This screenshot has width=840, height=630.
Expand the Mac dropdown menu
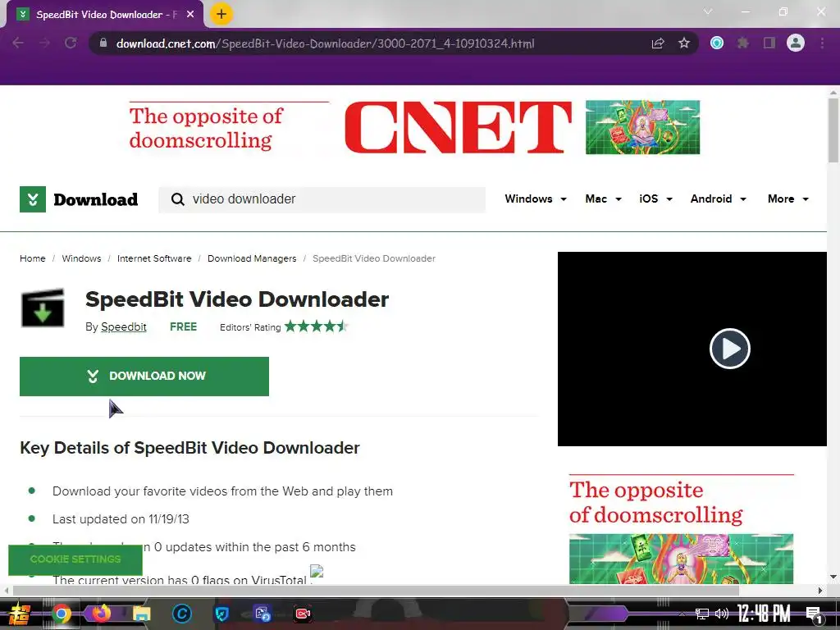(x=603, y=199)
